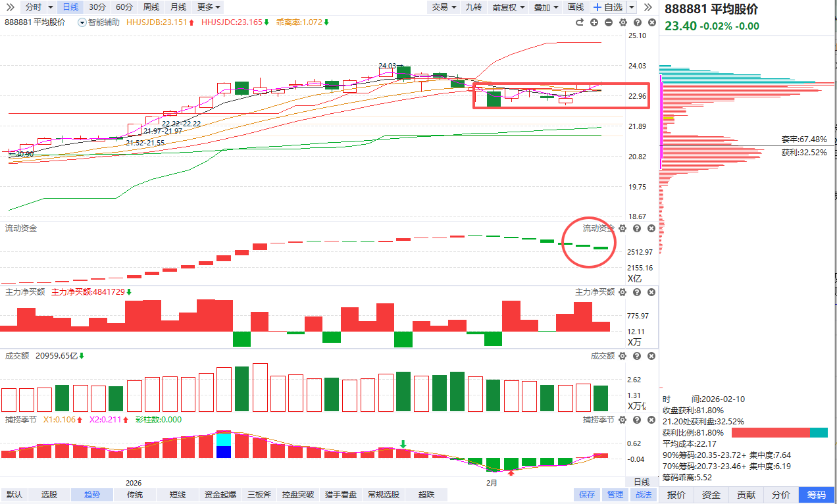
Task: Click the zoom-in plus icon on main chart
Action: coord(594,22)
